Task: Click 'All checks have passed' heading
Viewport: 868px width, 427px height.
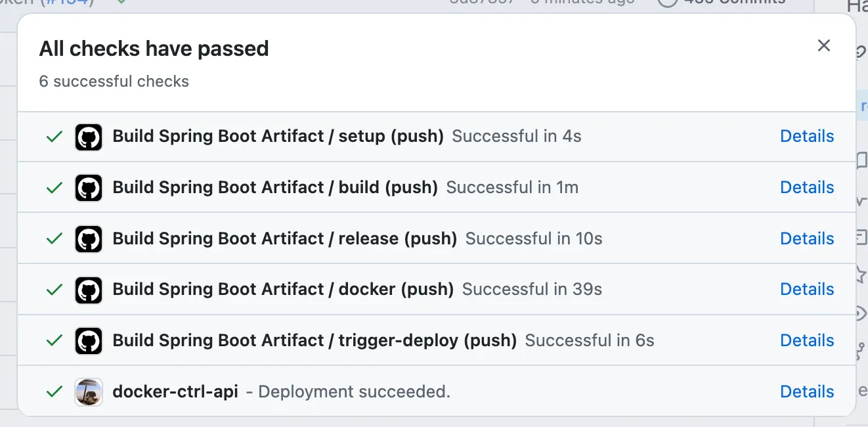Action: (x=154, y=49)
